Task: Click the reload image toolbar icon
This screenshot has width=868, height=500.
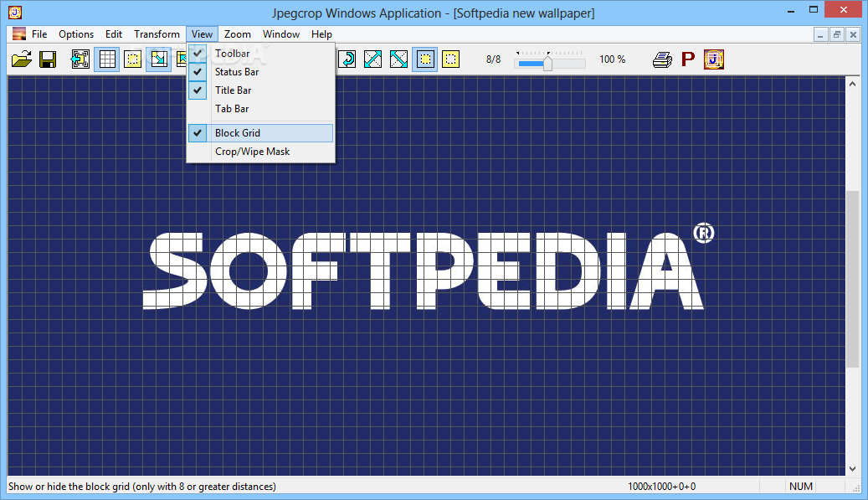Action: (80, 59)
